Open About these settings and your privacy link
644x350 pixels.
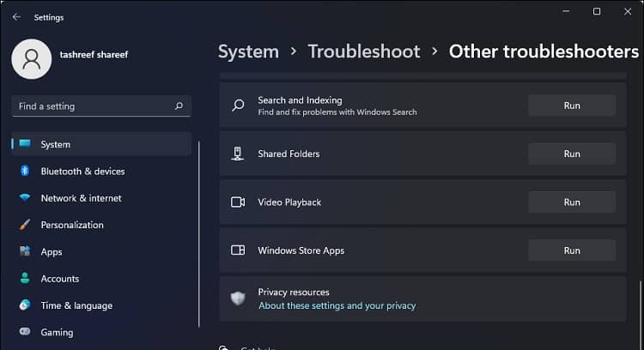pos(337,305)
